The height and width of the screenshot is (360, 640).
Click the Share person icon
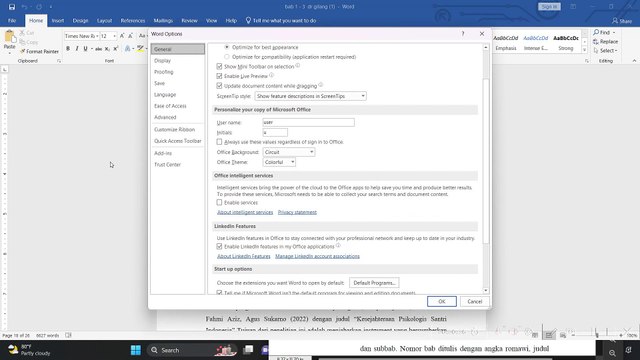615,20
